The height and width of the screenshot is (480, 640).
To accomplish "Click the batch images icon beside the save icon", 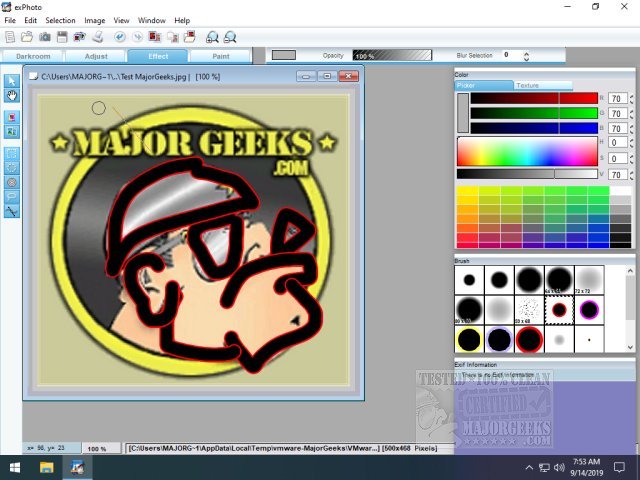I will 79,37.
